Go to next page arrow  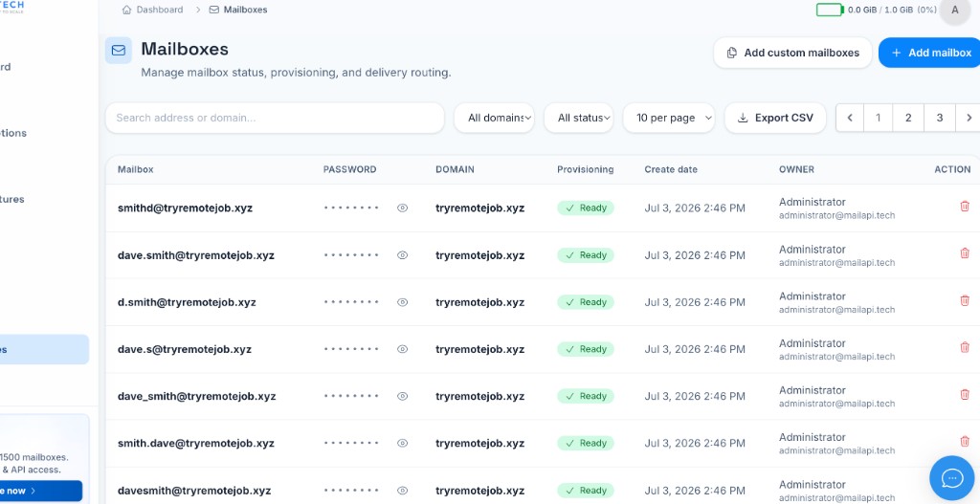(x=969, y=118)
